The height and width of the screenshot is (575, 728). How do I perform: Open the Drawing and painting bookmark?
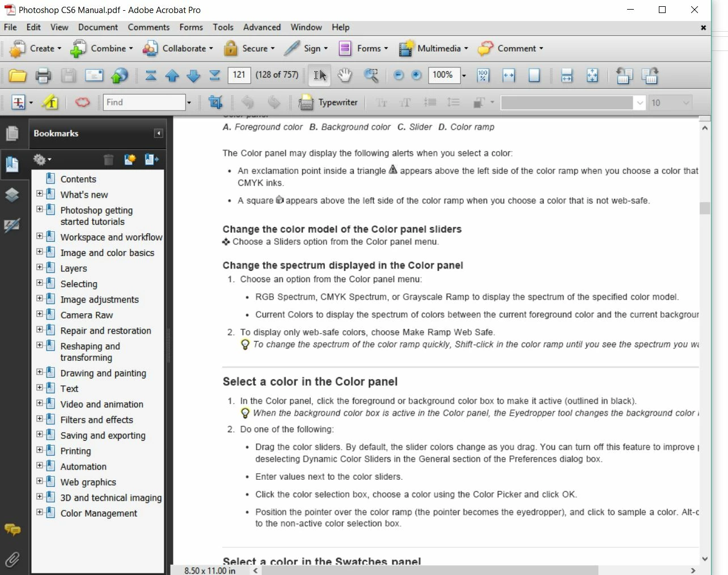[103, 373]
